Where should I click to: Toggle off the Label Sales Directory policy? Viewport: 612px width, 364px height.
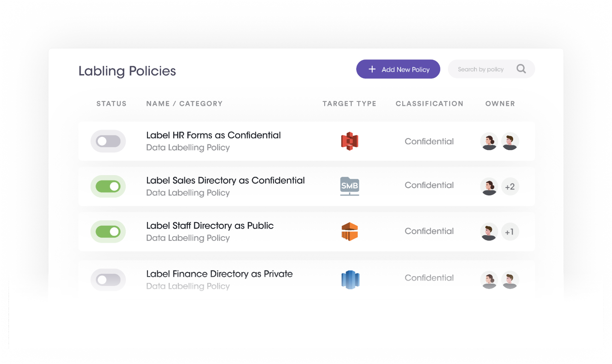109,186
